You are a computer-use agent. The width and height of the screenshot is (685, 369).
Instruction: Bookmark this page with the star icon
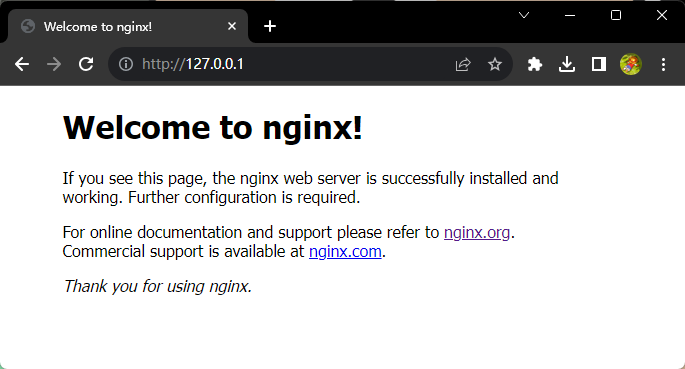495,65
